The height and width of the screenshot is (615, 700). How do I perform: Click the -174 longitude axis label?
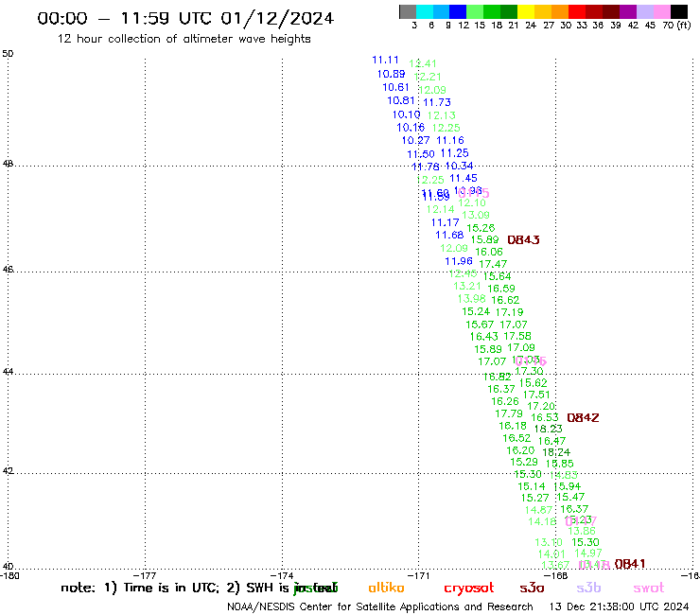(x=283, y=575)
